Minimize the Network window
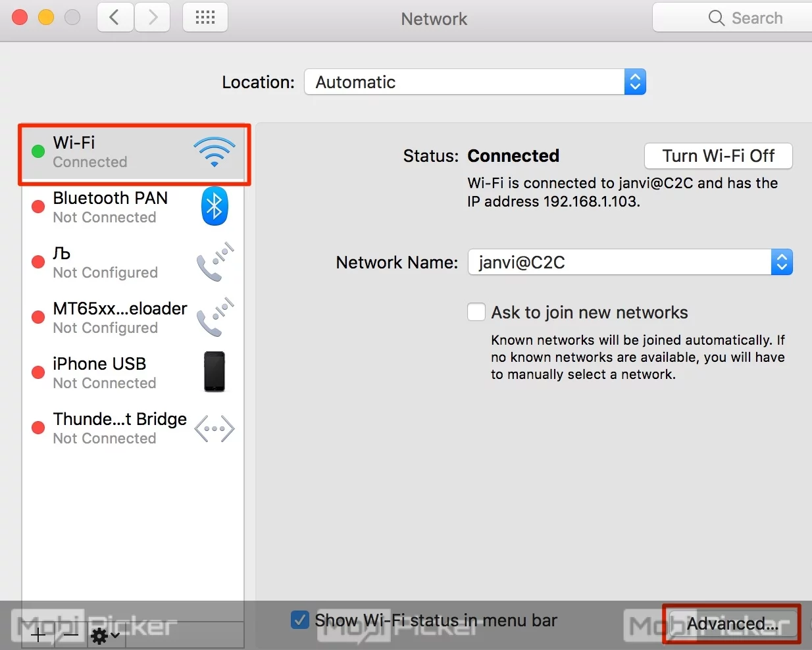 point(46,17)
